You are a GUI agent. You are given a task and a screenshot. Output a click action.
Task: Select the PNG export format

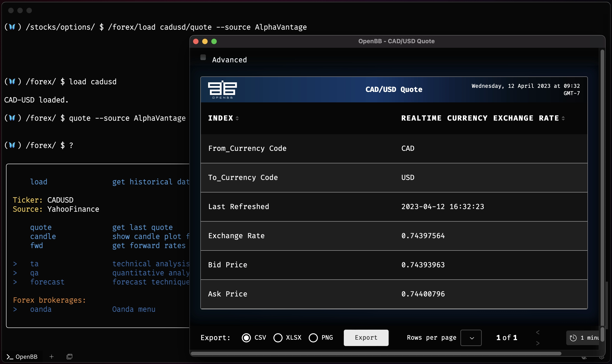tap(313, 338)
